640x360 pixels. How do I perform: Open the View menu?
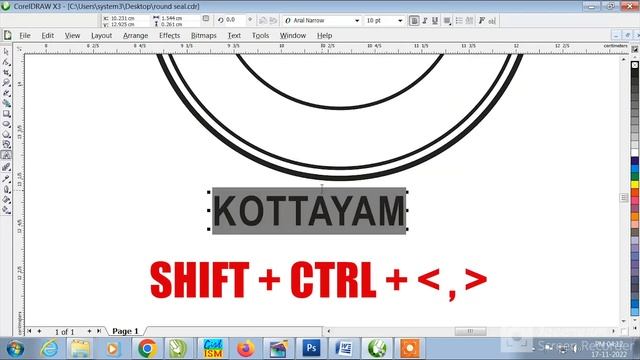tap(72, 36)
